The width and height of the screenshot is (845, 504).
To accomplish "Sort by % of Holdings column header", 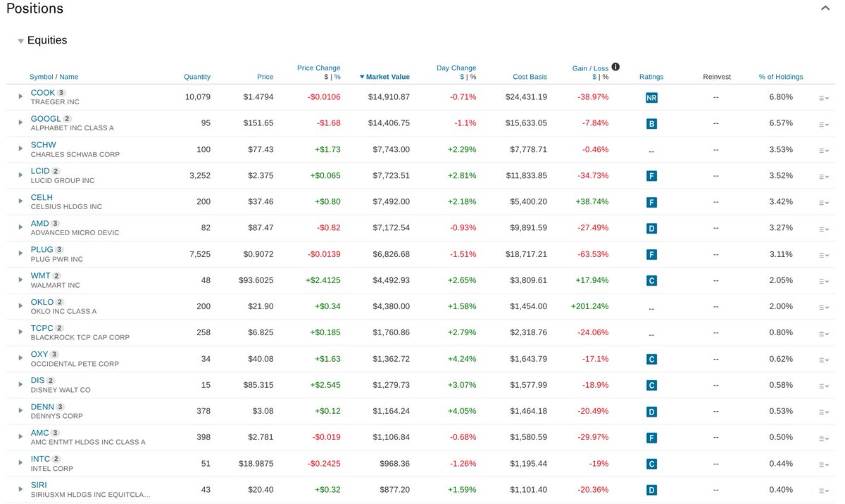I will click(781, 77).
